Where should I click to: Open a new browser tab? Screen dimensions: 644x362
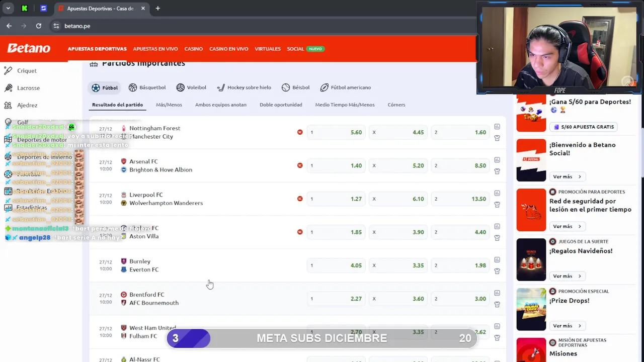(x=157, y=9)
